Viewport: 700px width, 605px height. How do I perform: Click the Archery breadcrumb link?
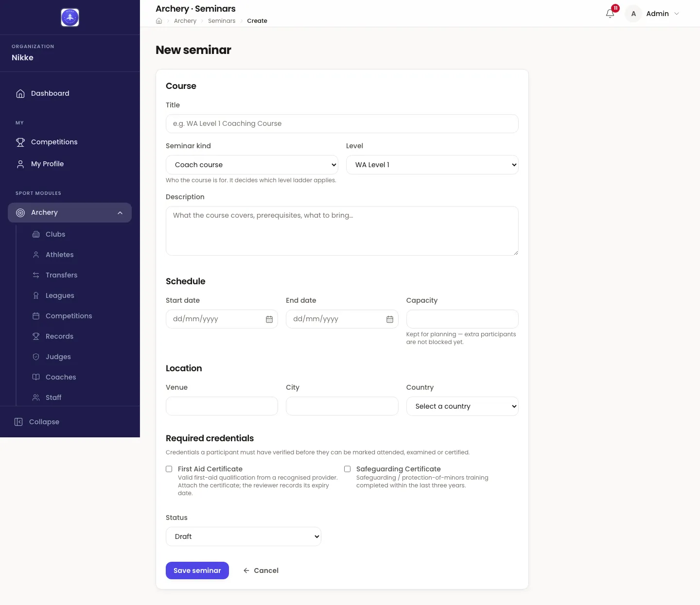click(185, 21)
